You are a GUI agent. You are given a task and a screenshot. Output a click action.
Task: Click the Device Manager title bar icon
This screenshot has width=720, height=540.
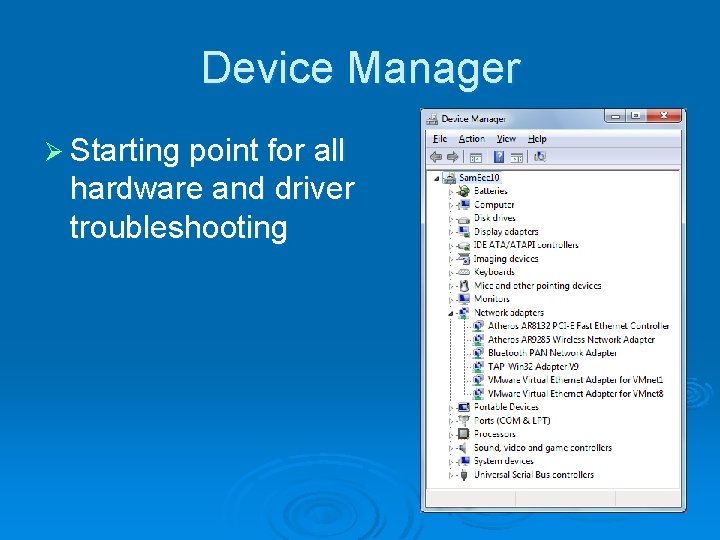click(432, 119)
